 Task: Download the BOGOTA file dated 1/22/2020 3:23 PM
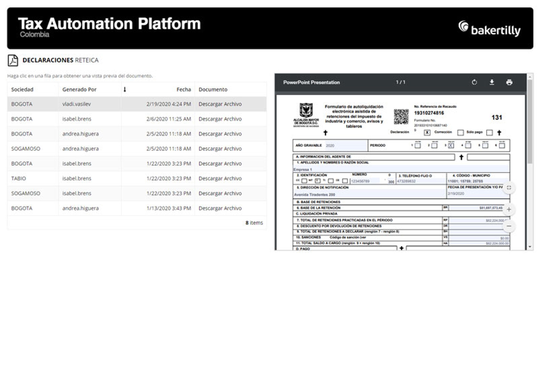(x=220, y=163)
